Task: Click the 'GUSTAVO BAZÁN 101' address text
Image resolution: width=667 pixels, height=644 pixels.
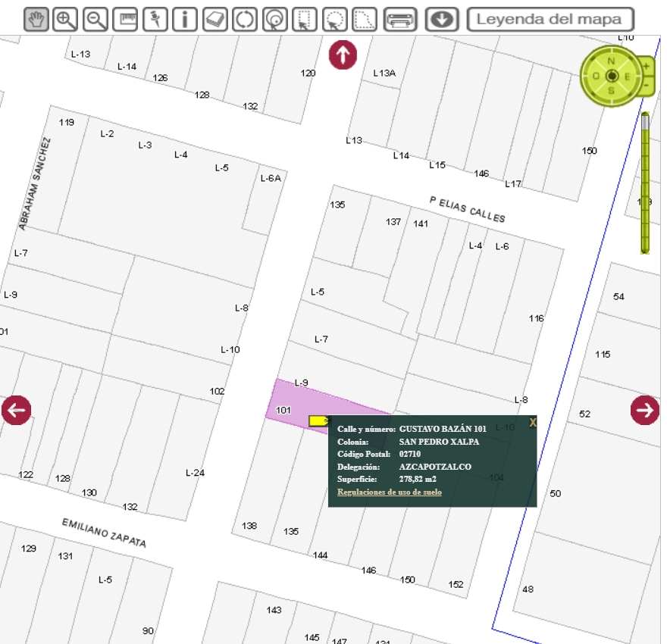Action: tap(443, 429)
